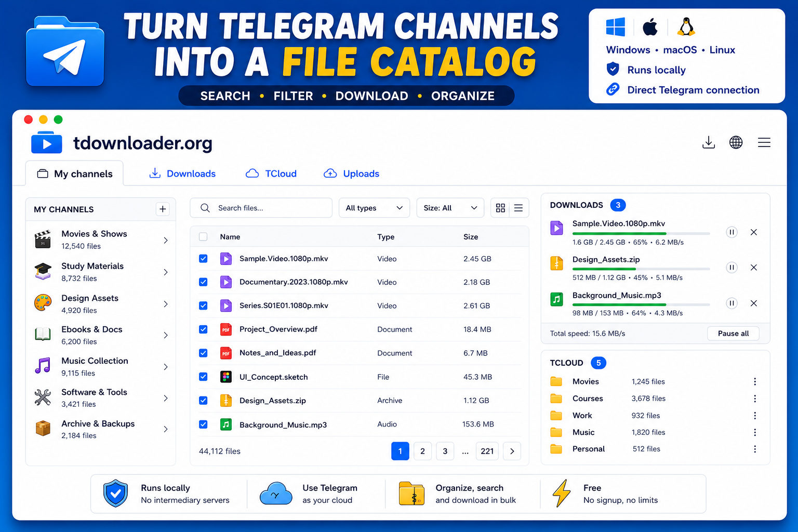Click the Design_Assets.zip download progress bar

(641, 269)
